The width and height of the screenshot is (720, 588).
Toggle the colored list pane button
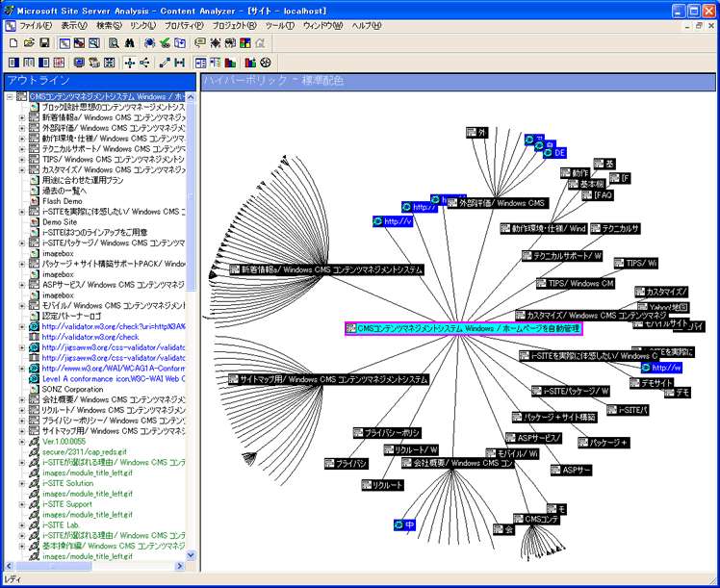point(215,63)
